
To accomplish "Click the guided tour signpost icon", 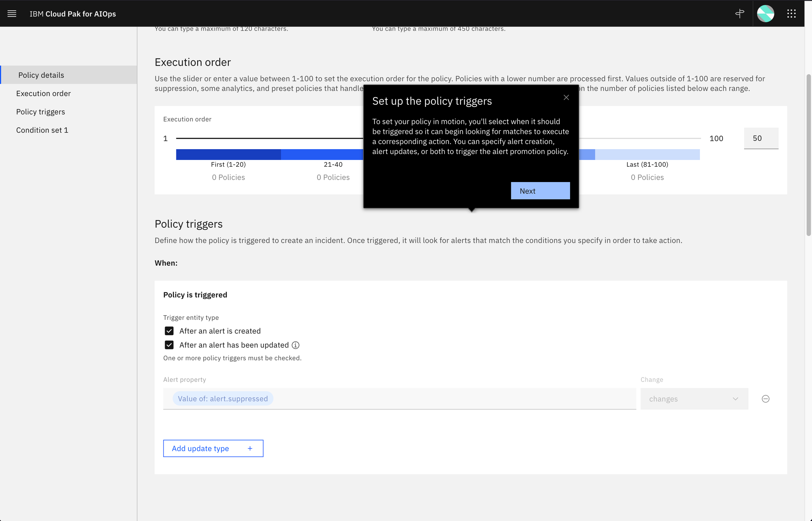I will pyautogui.click(x=739, y=14).
